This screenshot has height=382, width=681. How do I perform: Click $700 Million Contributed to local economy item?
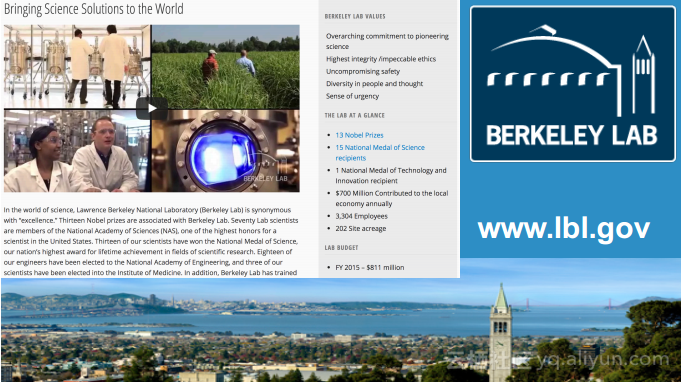(x=392, y=198)
